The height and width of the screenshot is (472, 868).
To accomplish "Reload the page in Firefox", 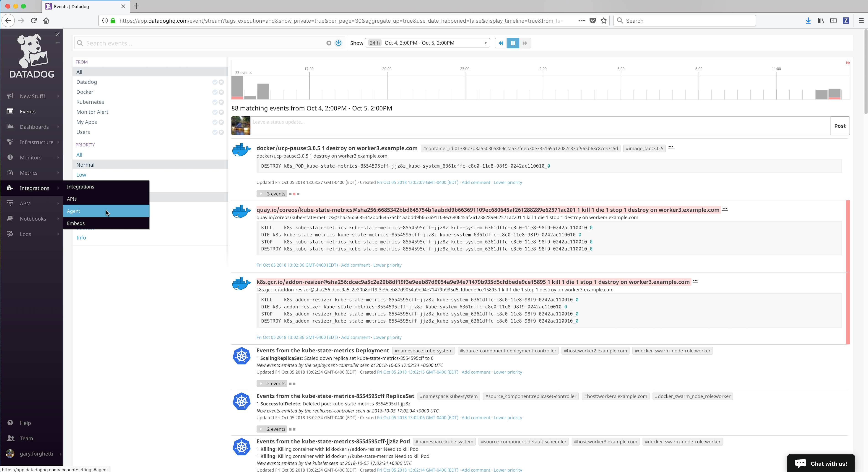I will pos(34,21).
